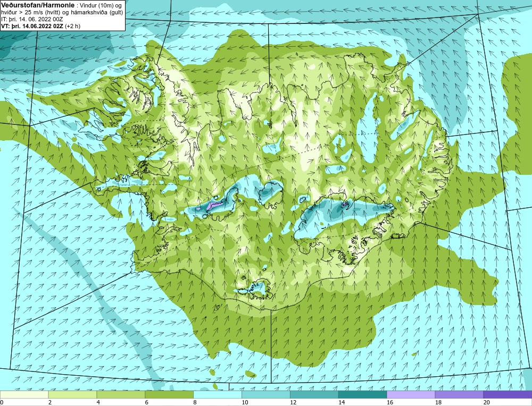Pick the 4–6 m/s green legend swatch
The image size is (532, 406).
121,394
